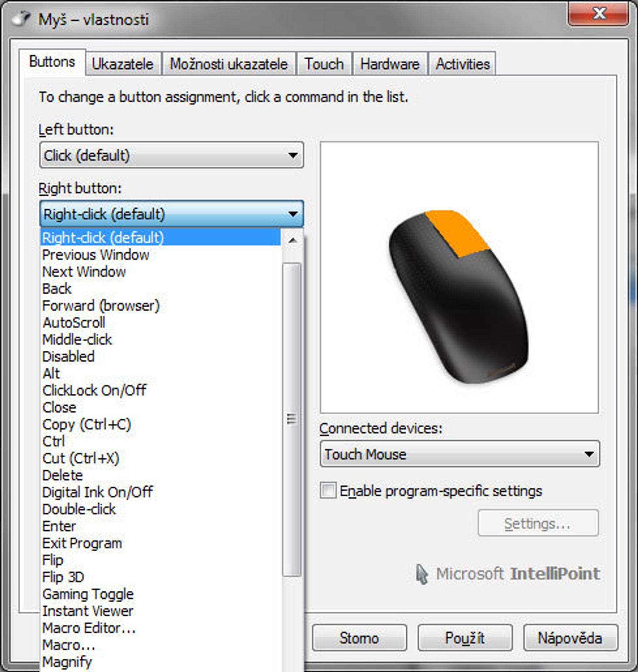Select Delete in the command list
The width and height of the screenshot is (638, 672).
pyautogui.click(x=161, y=475)
